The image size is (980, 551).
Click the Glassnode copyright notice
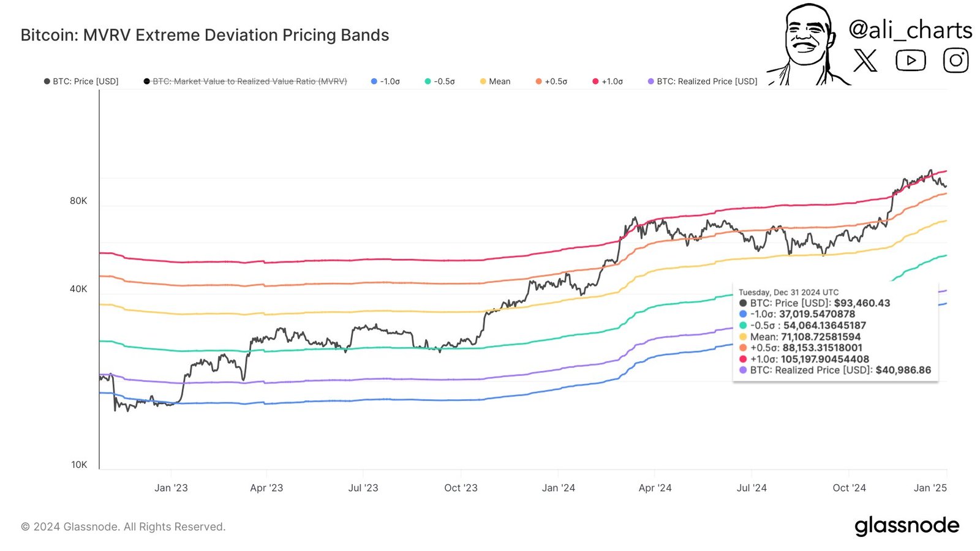point(123,527)
